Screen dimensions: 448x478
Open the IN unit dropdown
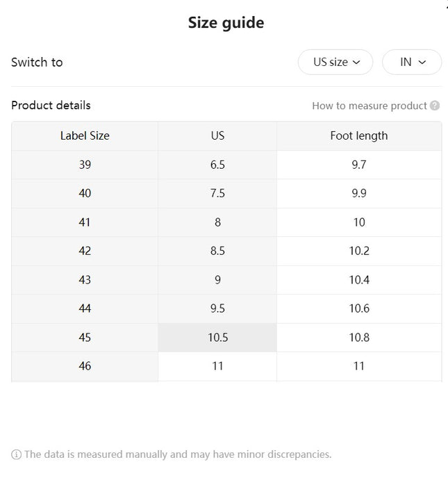pos(412,63)
